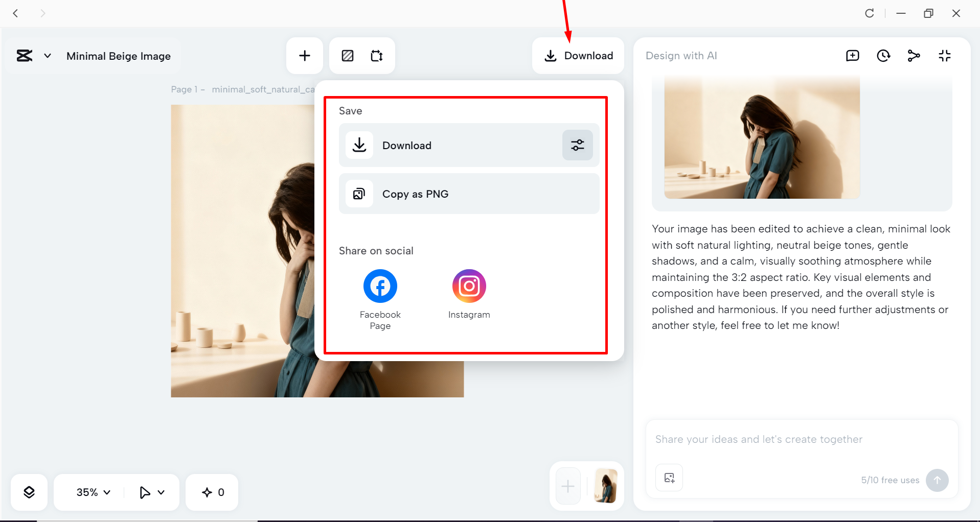
Task: Attach an image to the AI prompt
Action: coord(669,478)
